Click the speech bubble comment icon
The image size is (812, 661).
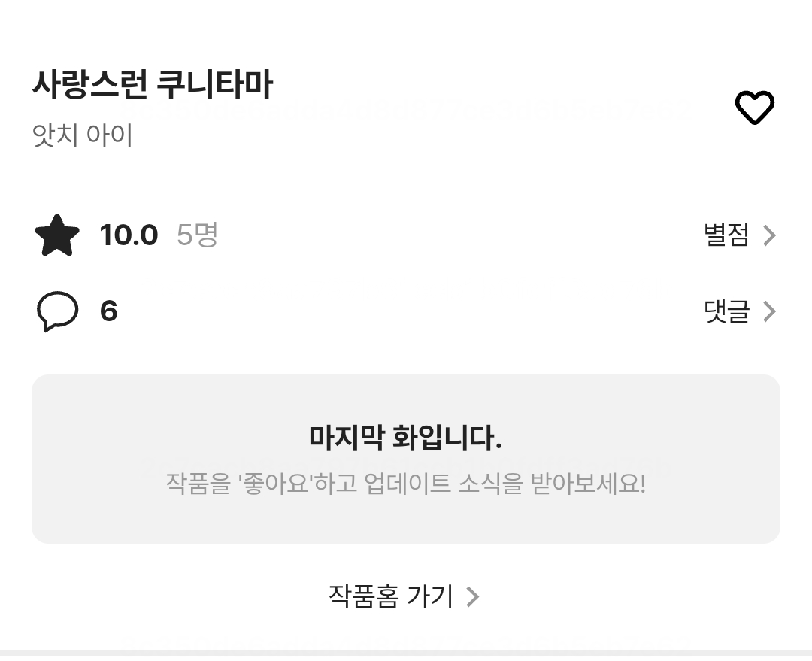57,311
